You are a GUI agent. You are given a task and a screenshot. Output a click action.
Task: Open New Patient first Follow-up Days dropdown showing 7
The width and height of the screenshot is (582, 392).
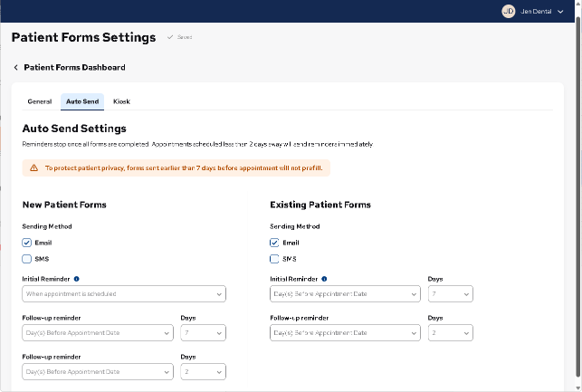point(201,333)
